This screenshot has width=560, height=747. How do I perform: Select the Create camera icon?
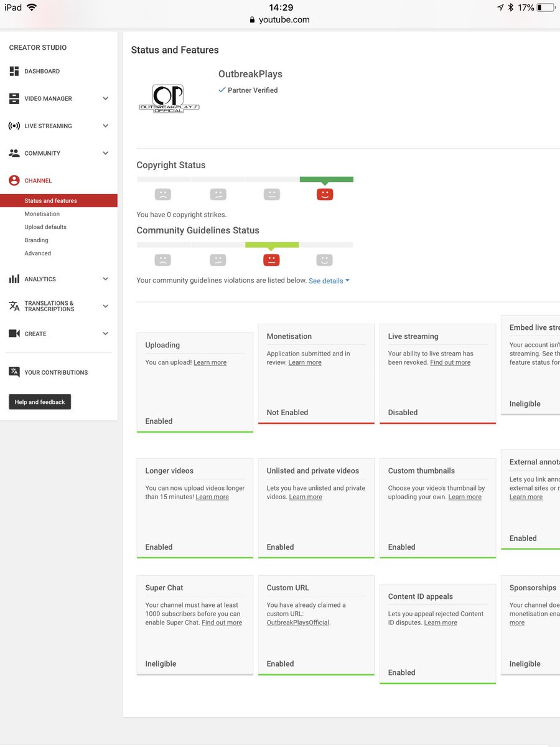tap(14, 334)
